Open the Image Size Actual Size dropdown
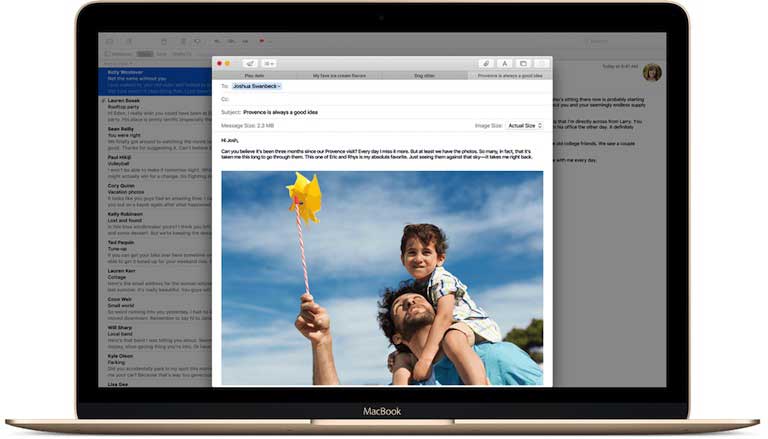Screen dimensions: 768x439 [x=526, y=126]
